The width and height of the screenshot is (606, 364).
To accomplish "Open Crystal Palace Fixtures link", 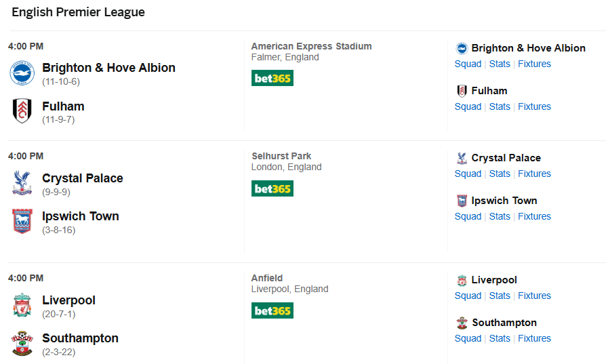I will (x=534, y=174).
